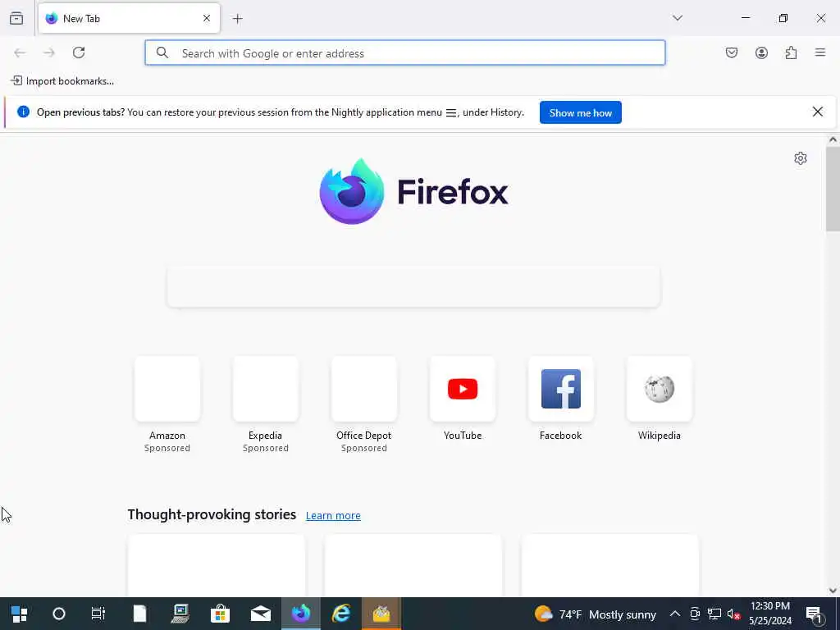Select the New Tab tab
The width and height of the screenshot is (840, 630).
tap(129, 18)
